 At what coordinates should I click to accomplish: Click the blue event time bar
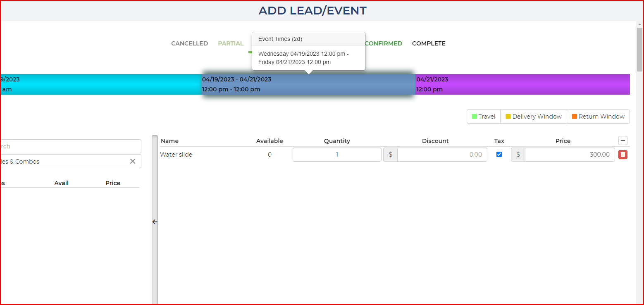(308, 84)
